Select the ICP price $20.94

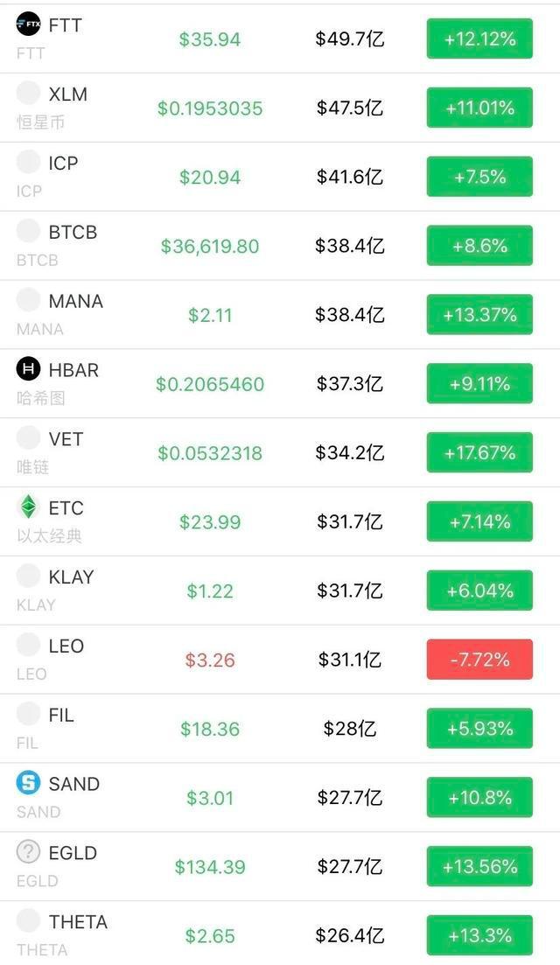(x=210, y=178)
